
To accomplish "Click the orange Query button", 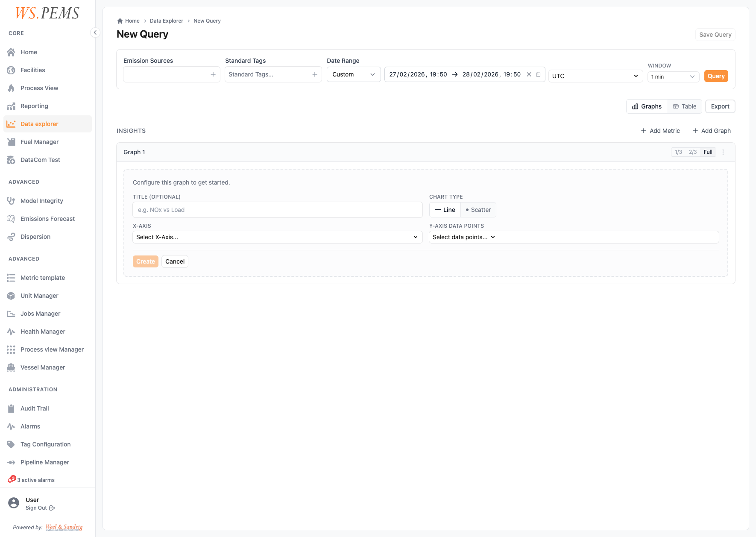I will (716, 76).
